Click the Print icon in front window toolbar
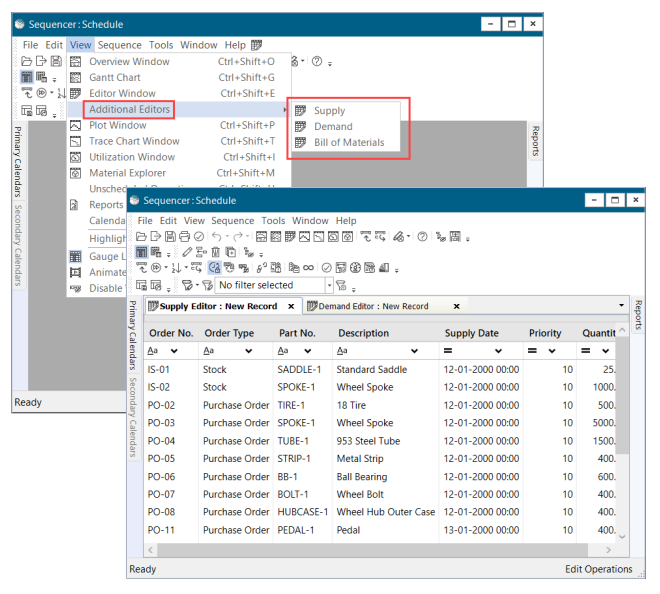 tap(184, 237)
